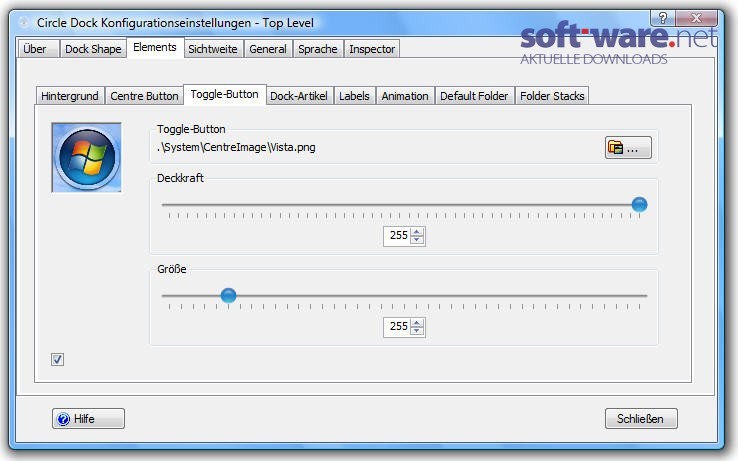Decrease Deckkraft value with down arrow
The height and width of the screenshot is (461, 738).
pyautogui.click(x=417, y=240)
